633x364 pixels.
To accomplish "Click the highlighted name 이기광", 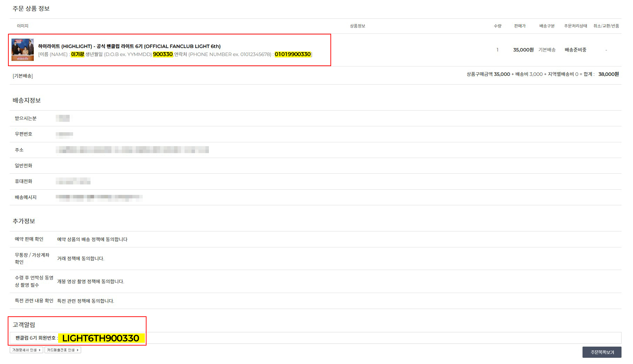I will [77, 54].
